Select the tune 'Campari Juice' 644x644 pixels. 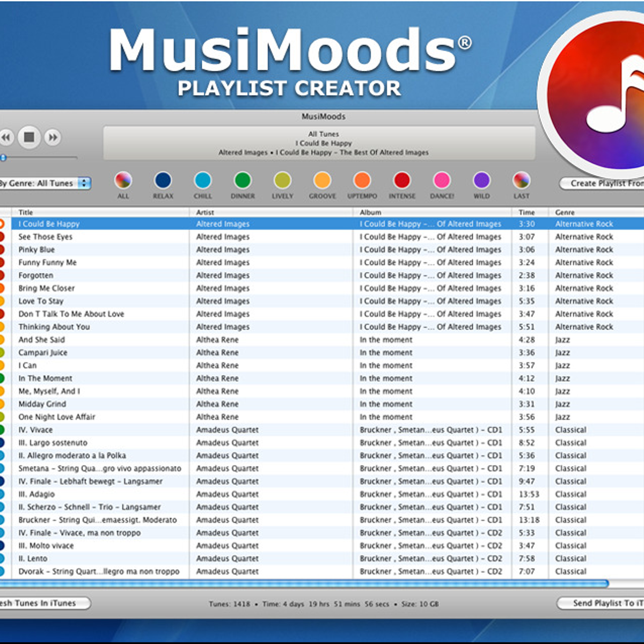pos(322,353)
